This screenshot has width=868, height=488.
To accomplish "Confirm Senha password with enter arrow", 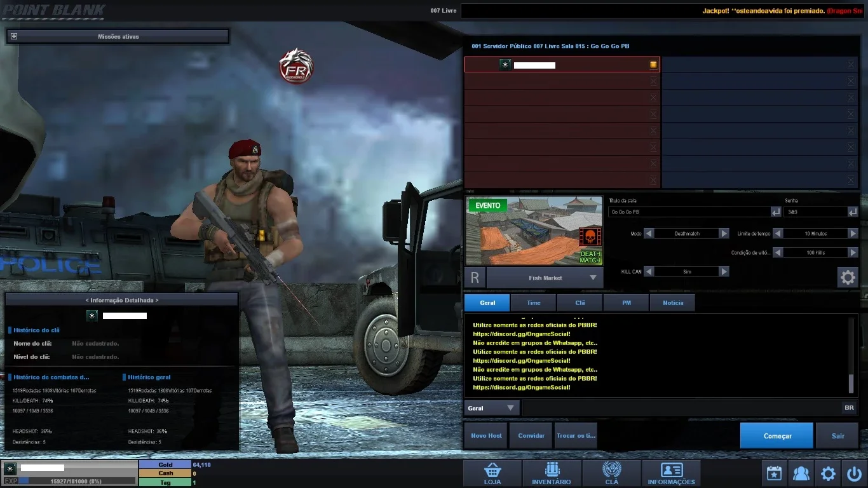I will (x=853, y=212).
